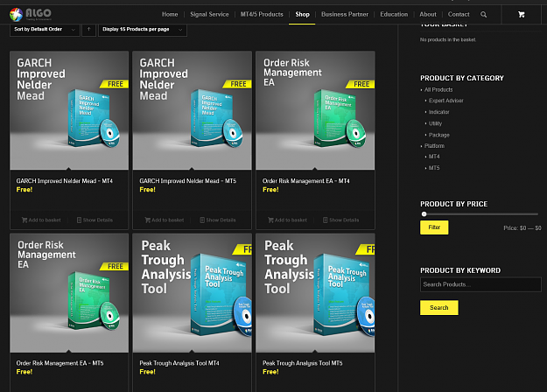
Task: Select Utility category link
Action: coord(435,123)
